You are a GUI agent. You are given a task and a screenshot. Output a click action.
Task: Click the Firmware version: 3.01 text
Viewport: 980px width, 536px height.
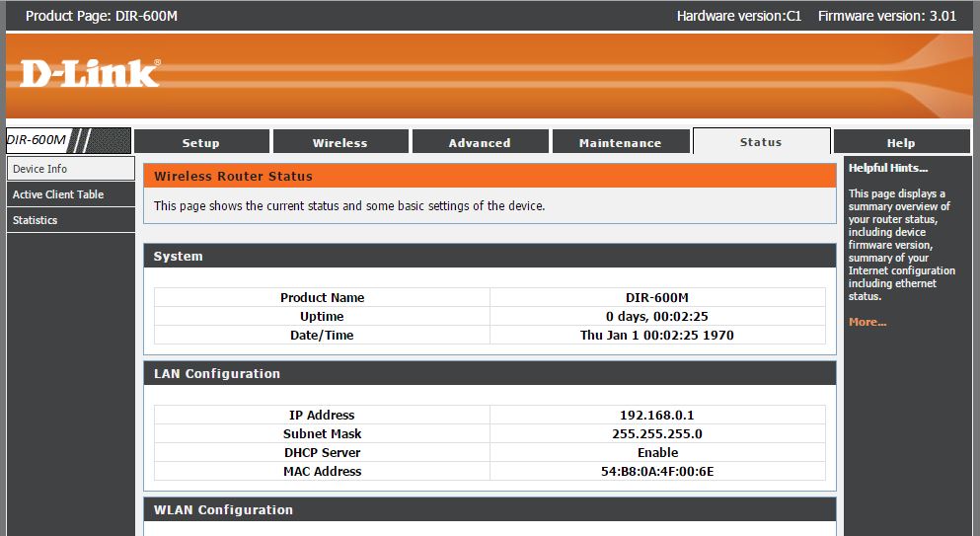pyautogui.click(x=887, y=16)
